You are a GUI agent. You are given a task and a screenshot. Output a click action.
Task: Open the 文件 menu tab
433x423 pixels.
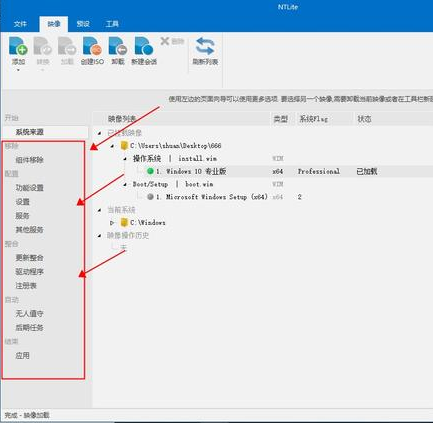[20, 24]
